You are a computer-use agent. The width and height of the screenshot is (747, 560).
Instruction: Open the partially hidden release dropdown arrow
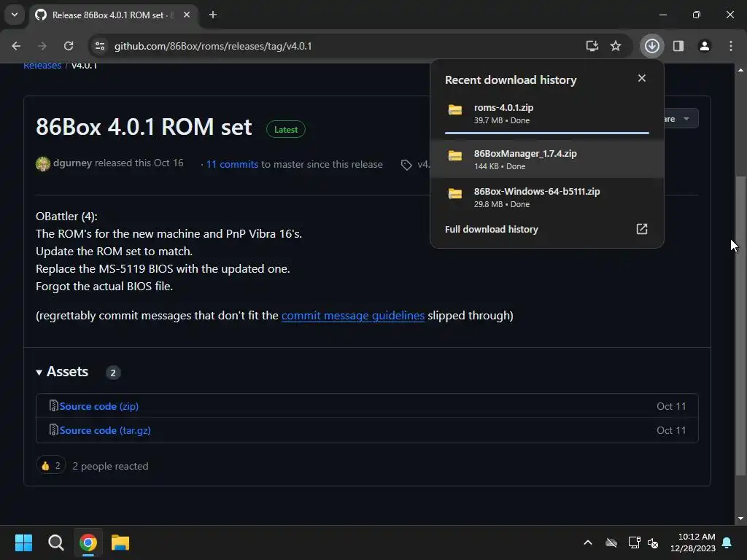[x=686, y=119]
